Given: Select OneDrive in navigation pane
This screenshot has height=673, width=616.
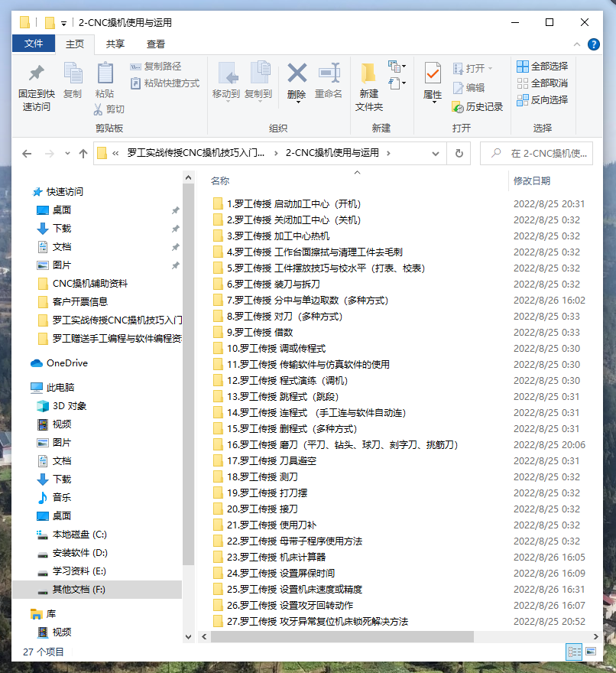Looking at the screenshot, I should pos(67,363).
